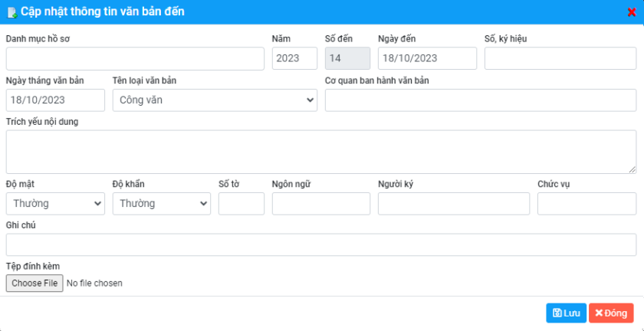Click the Số tờ input field
This screenshot has height=331, width=644.
[x=242, y=204]
